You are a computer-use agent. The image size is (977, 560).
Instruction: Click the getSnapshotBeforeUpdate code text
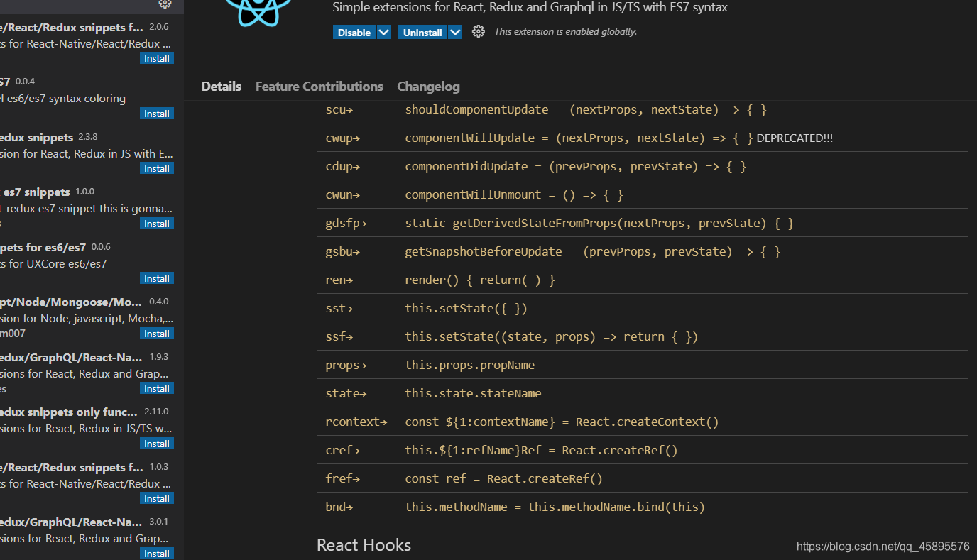click(593, 252)
